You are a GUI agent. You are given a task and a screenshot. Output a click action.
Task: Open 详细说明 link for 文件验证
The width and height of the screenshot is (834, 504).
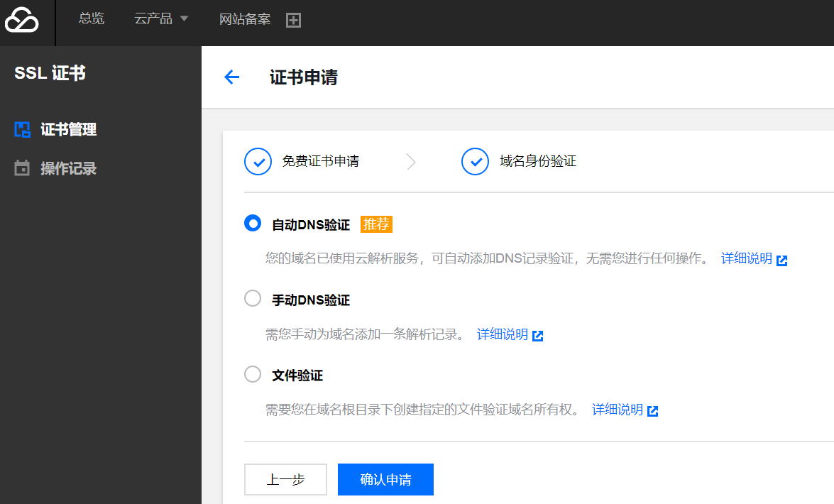pyautogui.click(x=618, y=410)
